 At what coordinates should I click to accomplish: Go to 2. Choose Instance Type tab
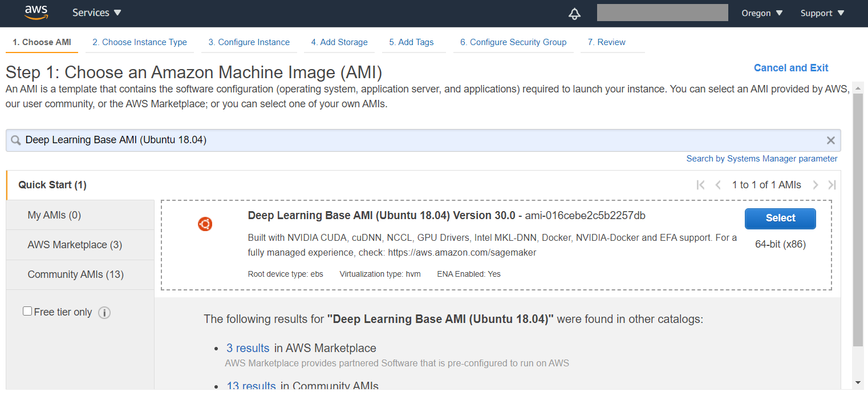tap(140, 42)
